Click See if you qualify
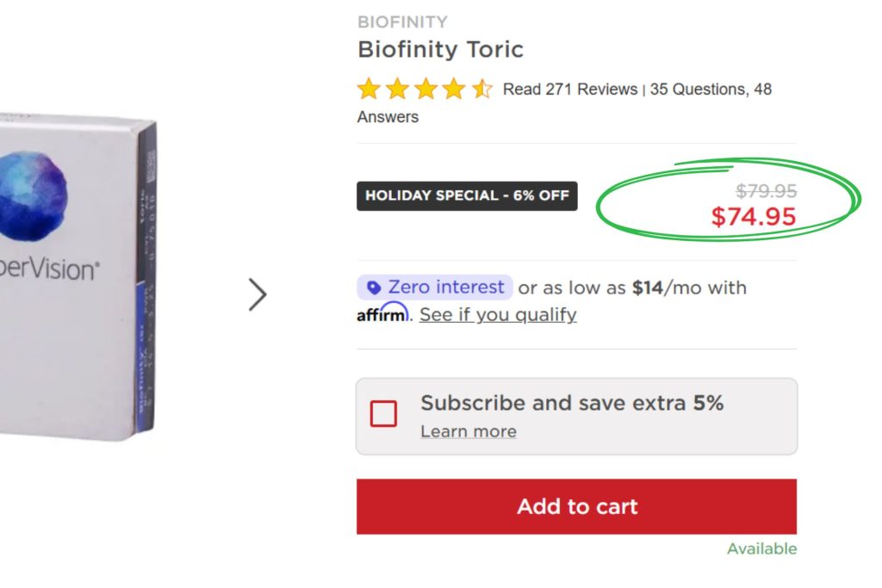The height and width of the screenshot is (588, 882). click(x=497, y=315)
